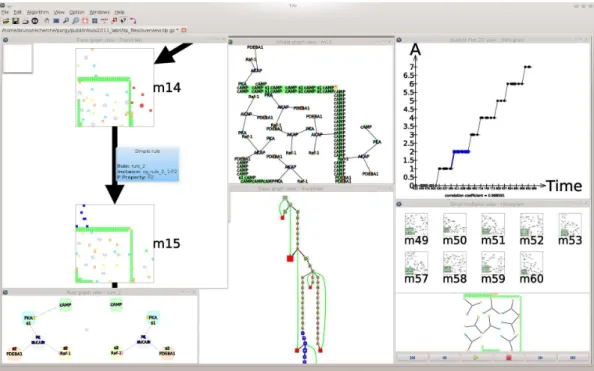Click the blue segment on the scatter plot

coord(461,152)
